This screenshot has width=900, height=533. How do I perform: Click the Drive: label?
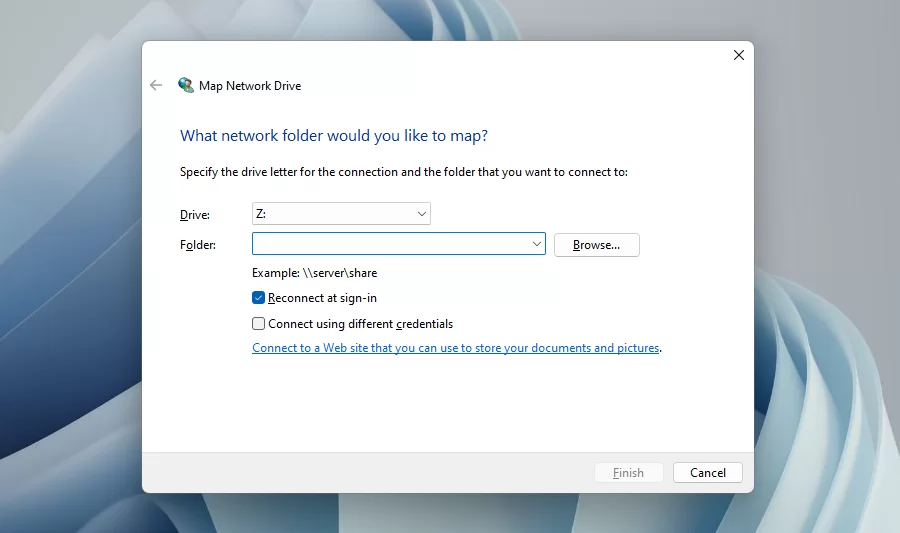(195, 215)
